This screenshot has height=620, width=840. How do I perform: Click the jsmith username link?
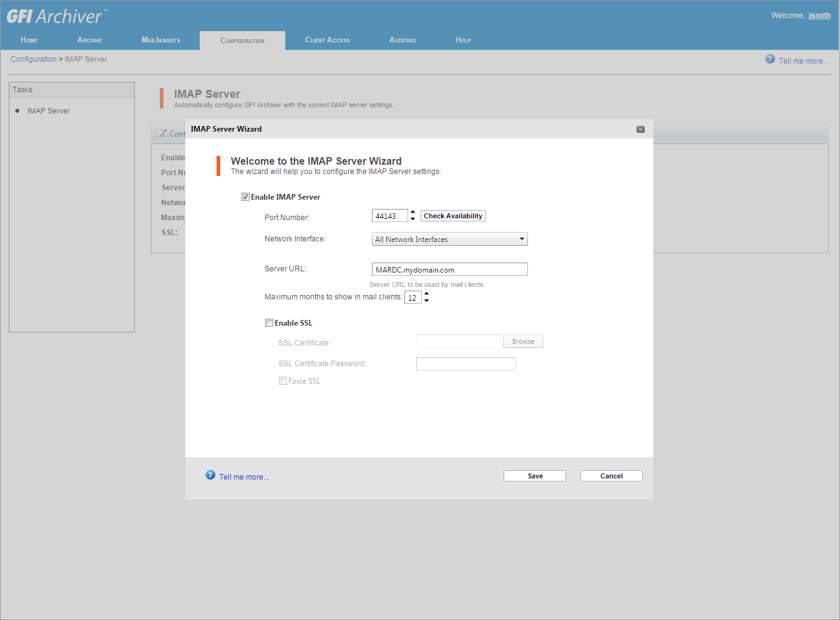[x=819, y=16]
